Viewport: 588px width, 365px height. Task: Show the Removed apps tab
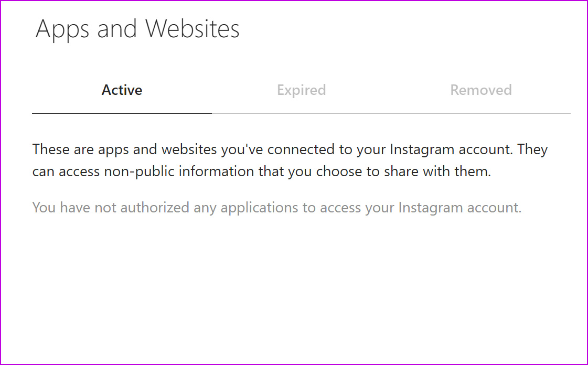point(481,90)
